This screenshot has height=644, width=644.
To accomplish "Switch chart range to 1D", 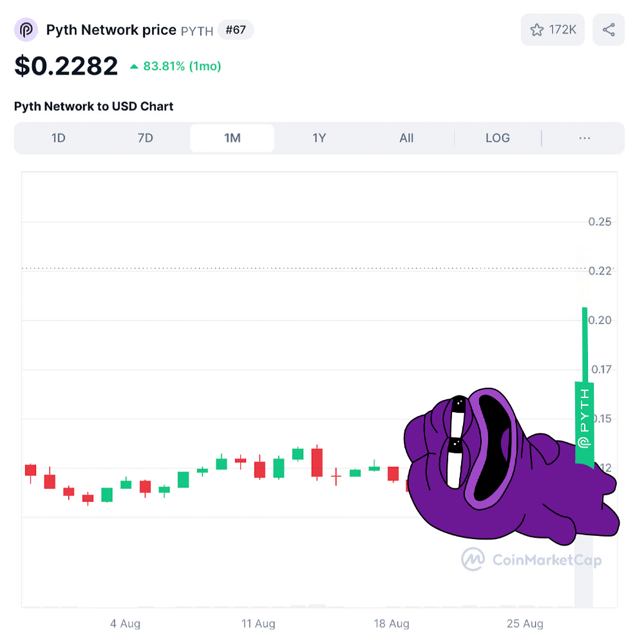I will point(59,138).
